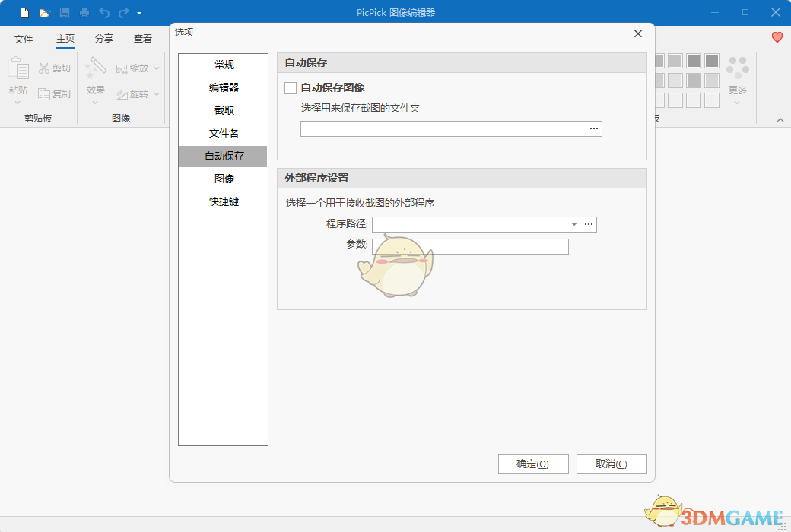Screen dimensions: 791x532
Task: Click the heart donation icon in the ribbon
Action: pos(777,36)
